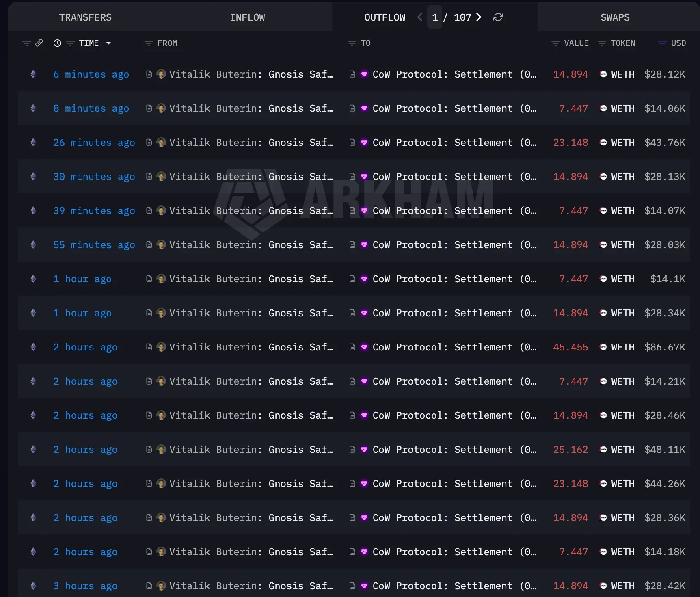Open the VALUE column filter
This screenshot has height=597, width=700.
pyautogui.click(x=555, y=43)
